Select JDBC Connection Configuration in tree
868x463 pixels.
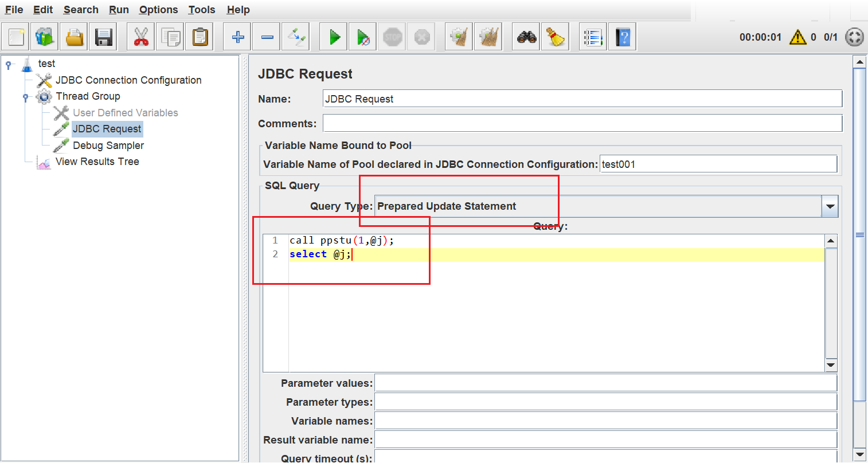tap(128, 80)
